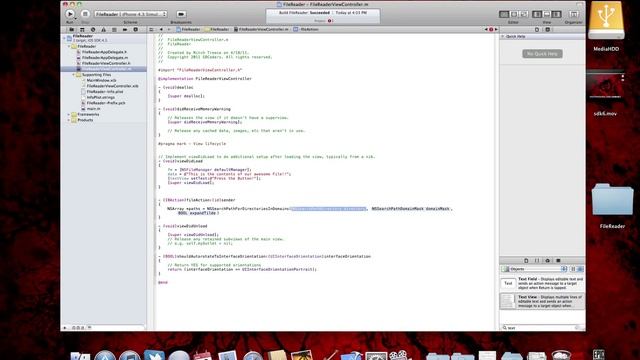Open MediaHDD drive on desktop
The image size is (640, 360).
coord(606,27)
